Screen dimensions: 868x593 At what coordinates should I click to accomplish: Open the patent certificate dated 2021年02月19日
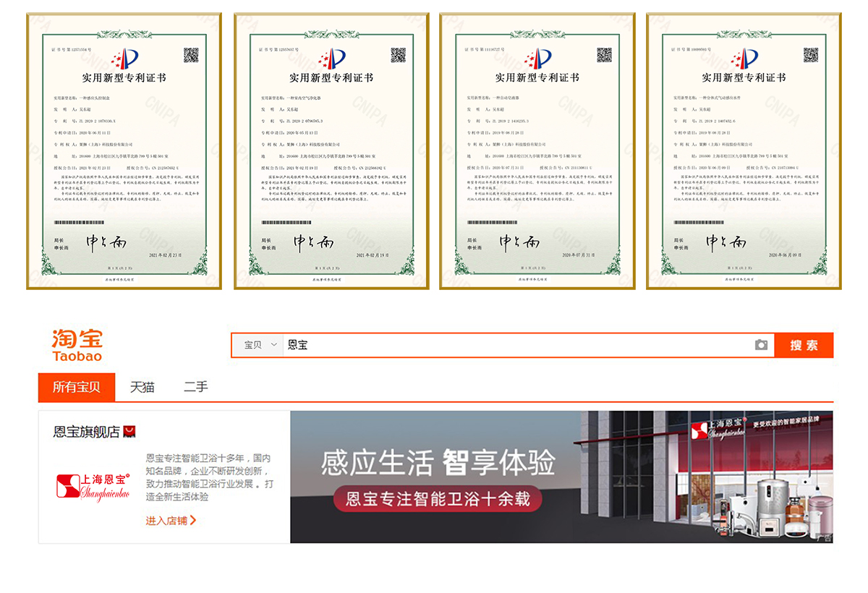coord(331,151)
